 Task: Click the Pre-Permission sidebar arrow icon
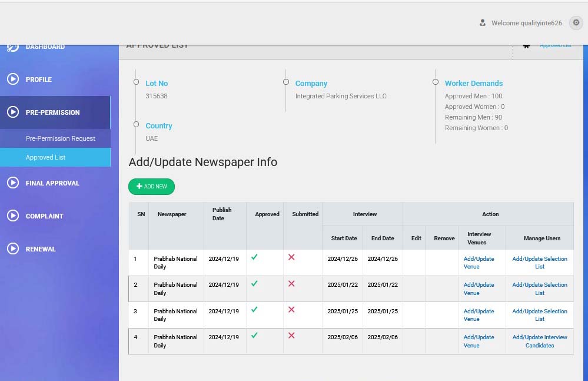[x=13, y=112]
